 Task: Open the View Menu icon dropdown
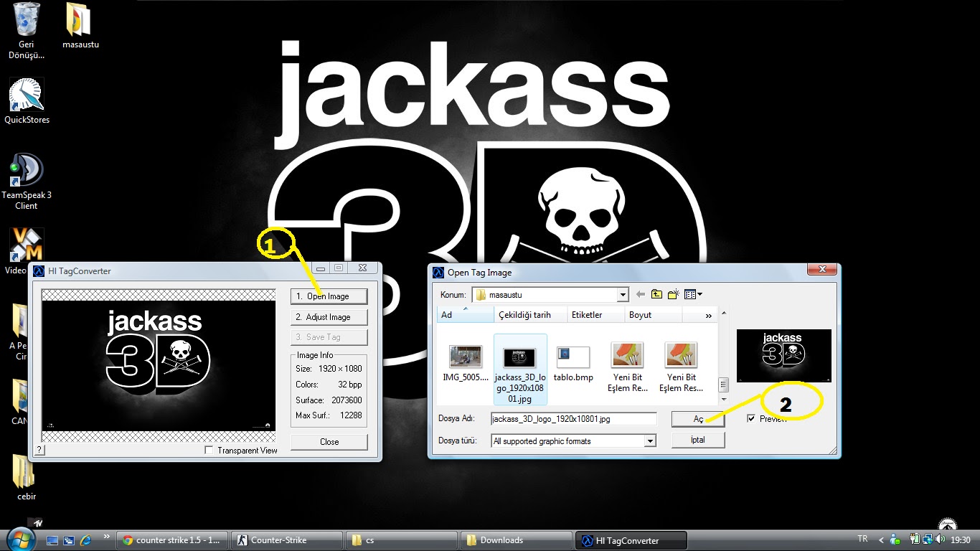pos(693,294)
